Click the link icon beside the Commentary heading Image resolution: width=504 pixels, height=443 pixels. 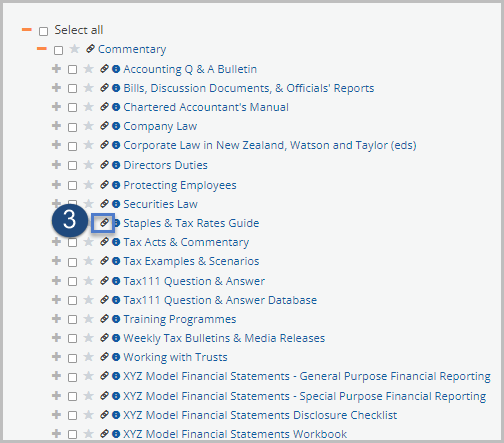click(x=90, y=49)
